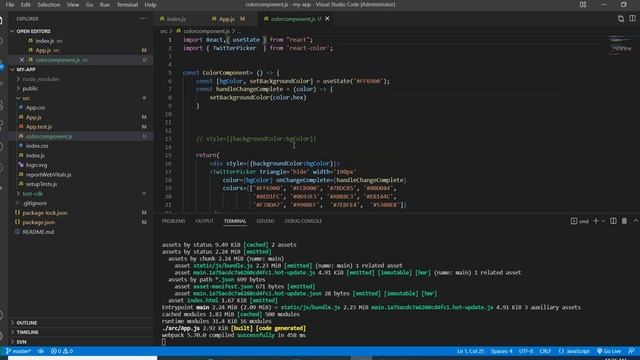Open App.css in the file tree

(36, 108)
